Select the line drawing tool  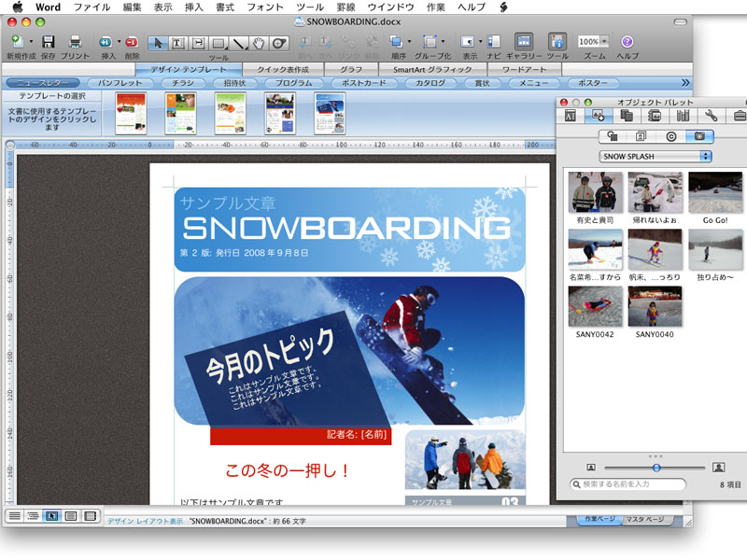(x=239, y=43)
